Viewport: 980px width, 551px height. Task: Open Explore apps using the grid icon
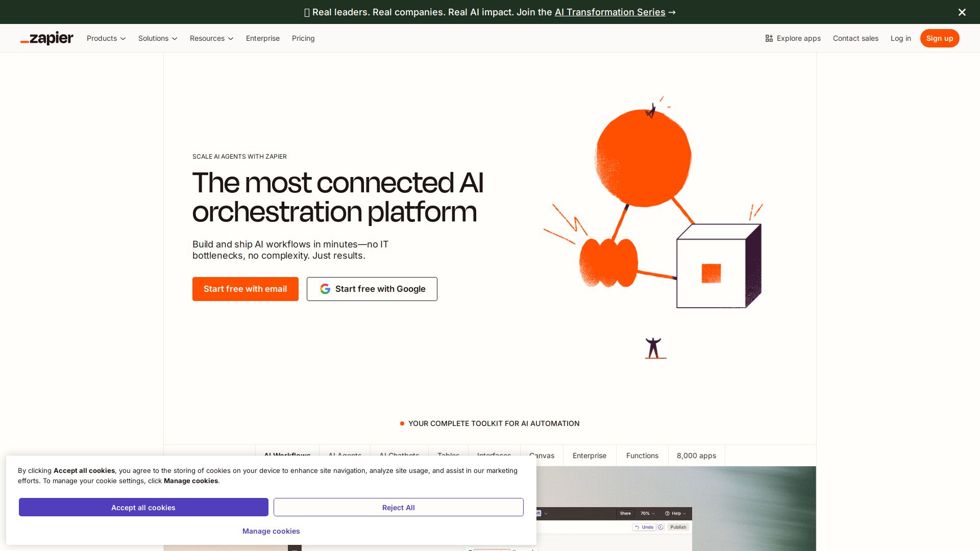(769, 38)
